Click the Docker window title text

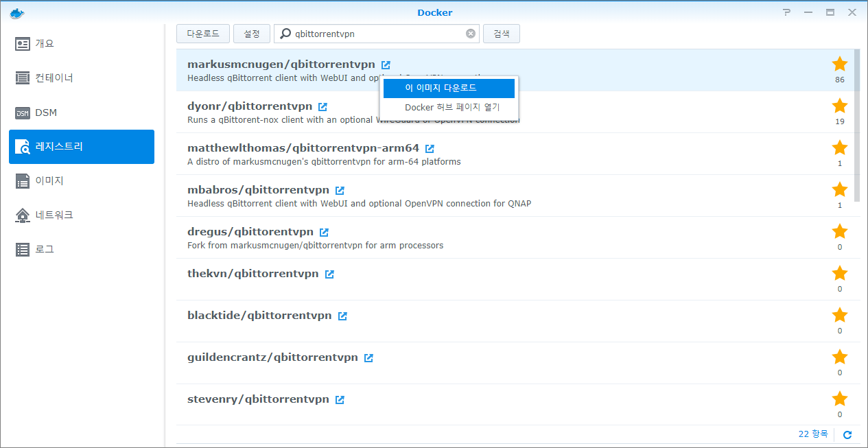coord(435,12)
